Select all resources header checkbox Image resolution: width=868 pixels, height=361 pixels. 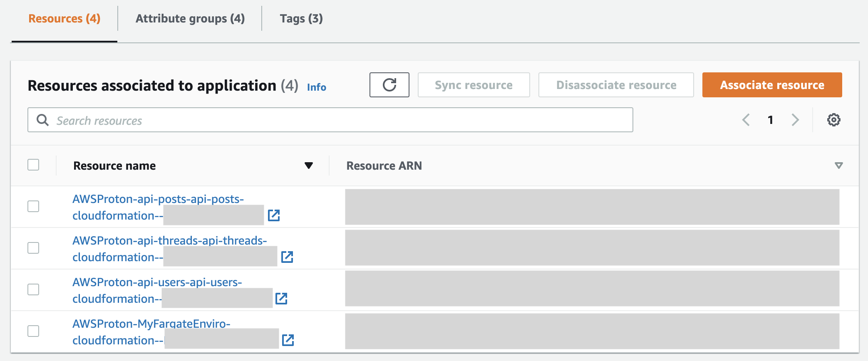tap(33, 165)
